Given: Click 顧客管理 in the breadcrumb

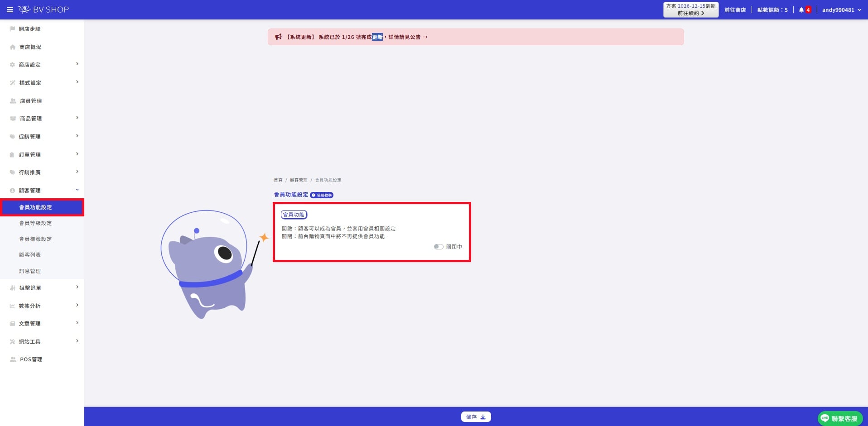Looking at the screenshot, I should pyautogui.click(x=299, y=180).
